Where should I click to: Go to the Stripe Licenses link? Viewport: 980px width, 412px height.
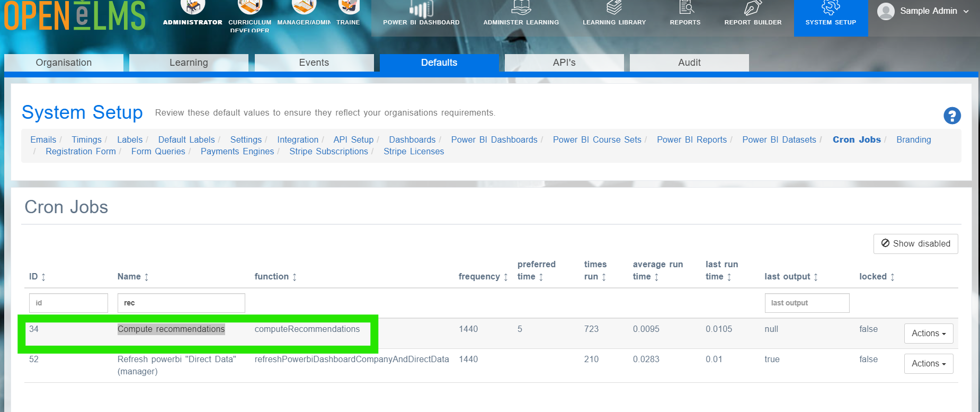click(414, 152)
